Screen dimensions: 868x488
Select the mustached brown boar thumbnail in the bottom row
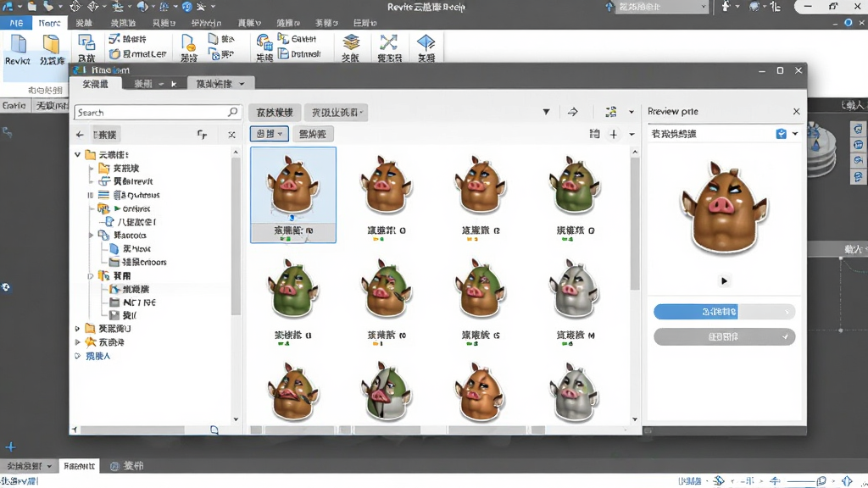pos(292,391)
